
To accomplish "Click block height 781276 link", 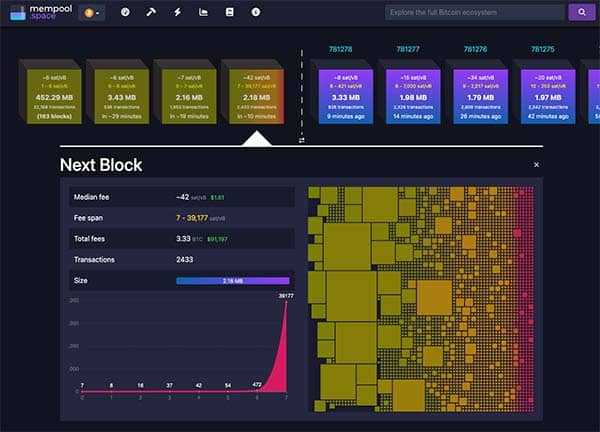I will (476, 49).
